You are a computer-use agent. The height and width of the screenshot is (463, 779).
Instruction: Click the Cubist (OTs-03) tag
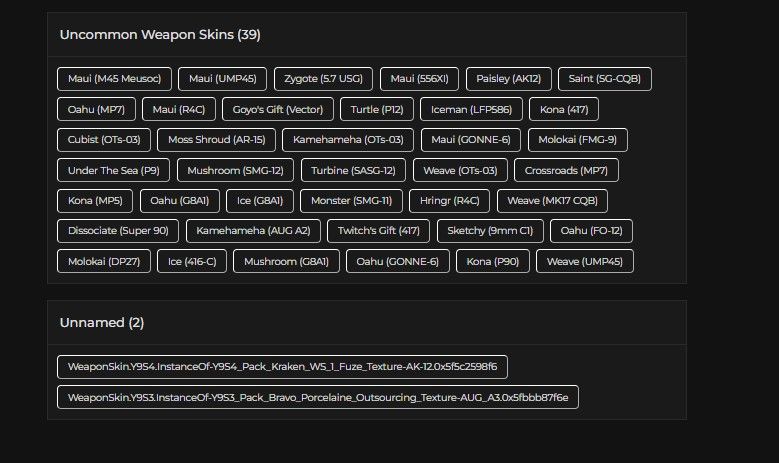pos(104,140)
